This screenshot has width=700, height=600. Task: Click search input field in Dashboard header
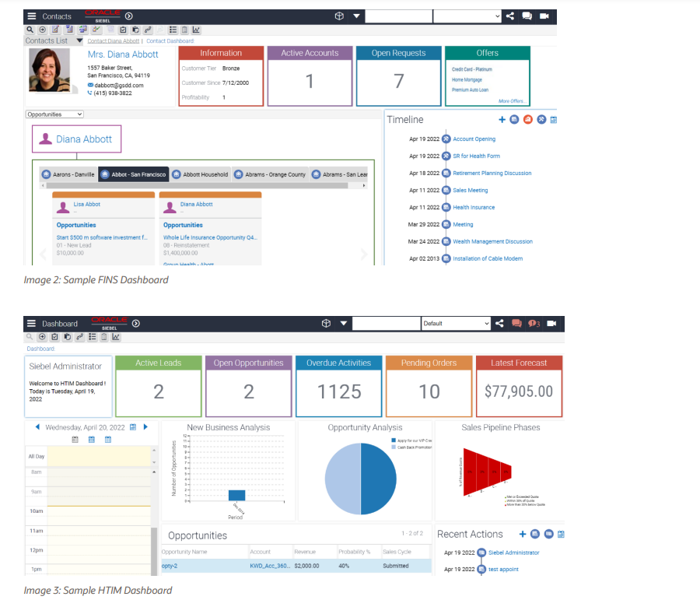click(386, 323)
